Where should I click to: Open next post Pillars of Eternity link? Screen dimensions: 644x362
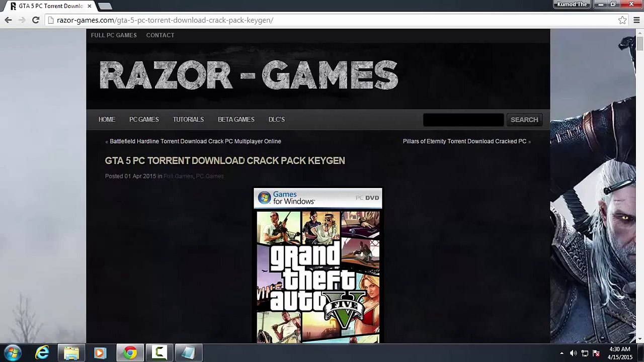(x=464, y=141)
